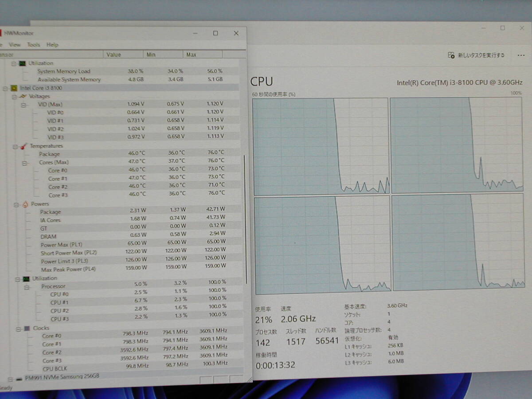Click the Powers flame icon

click(x=25, y=204)
